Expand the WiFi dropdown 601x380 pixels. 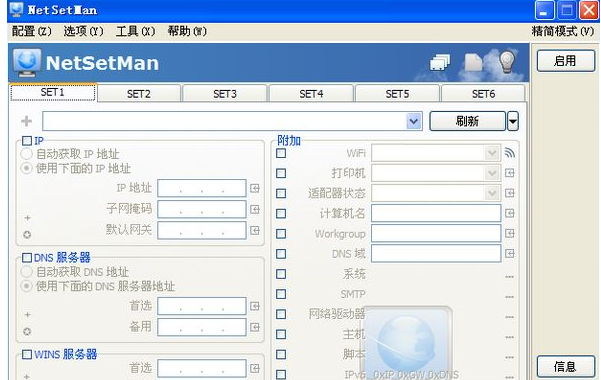click(492, 153)
